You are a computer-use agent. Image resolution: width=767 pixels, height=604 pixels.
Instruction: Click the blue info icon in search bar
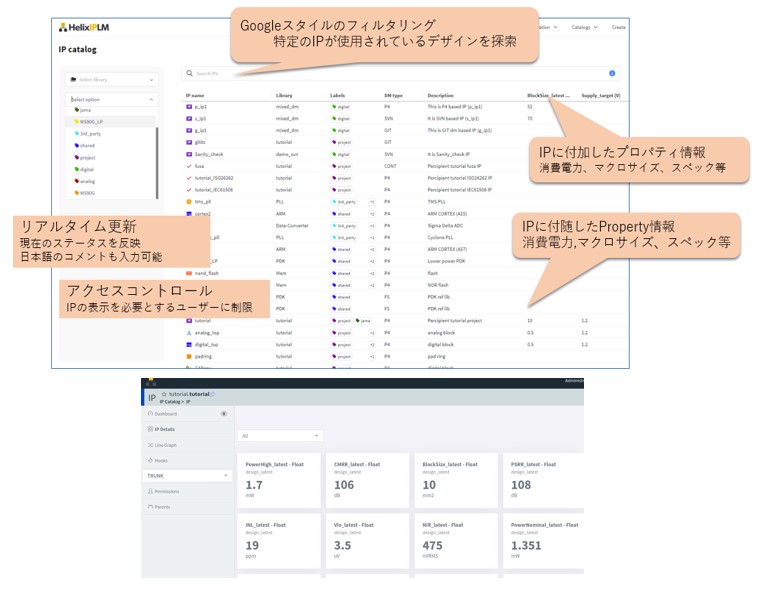point(612,73)
